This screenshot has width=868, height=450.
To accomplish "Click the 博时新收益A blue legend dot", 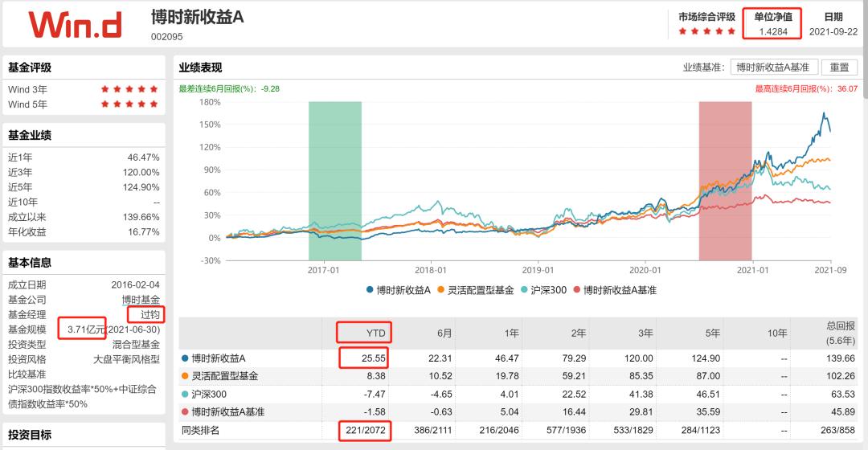I will coord(370,290).
